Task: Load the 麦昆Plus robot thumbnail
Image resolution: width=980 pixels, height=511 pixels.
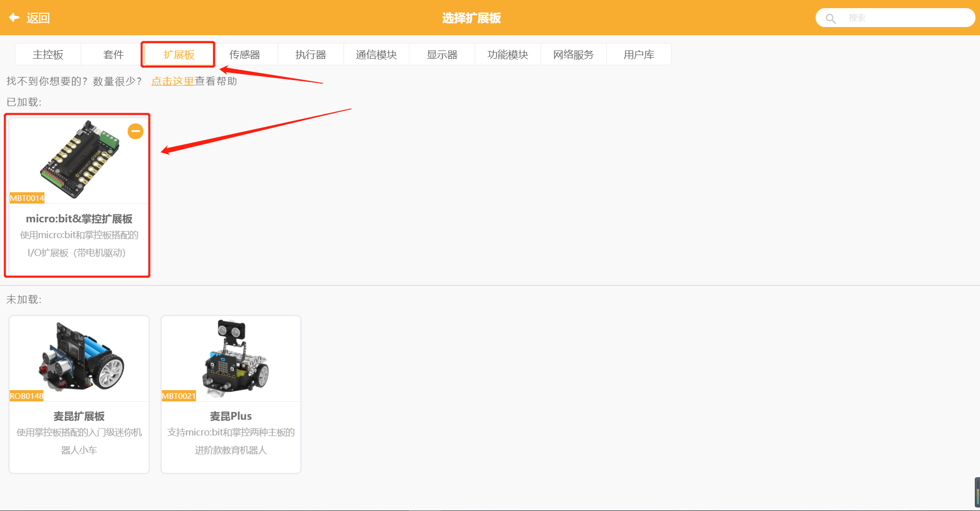Action: [x=235, y=359]
